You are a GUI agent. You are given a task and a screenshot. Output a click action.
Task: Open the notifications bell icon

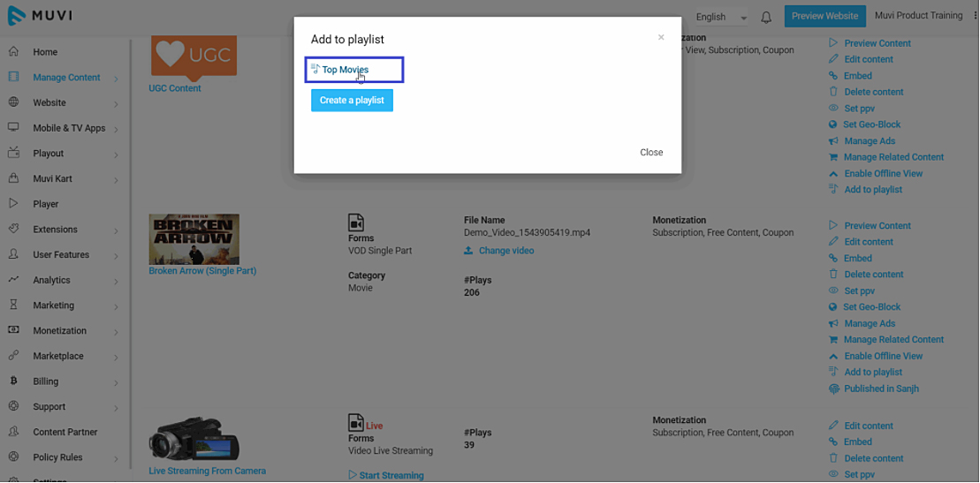[766, 18]
